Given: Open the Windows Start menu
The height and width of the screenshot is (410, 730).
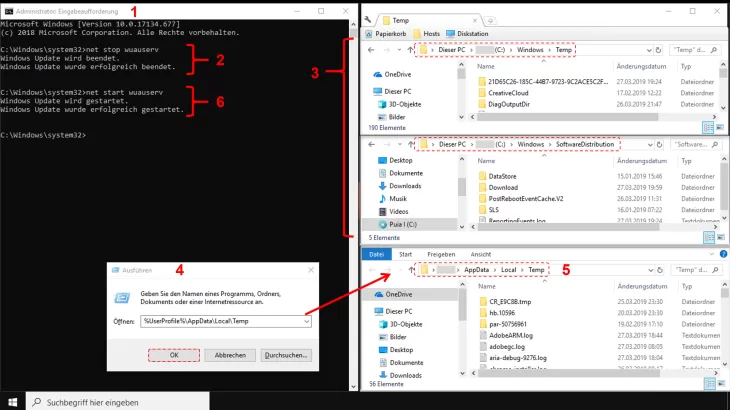Looking at the screenshot, I should click(x=13, y=401).
